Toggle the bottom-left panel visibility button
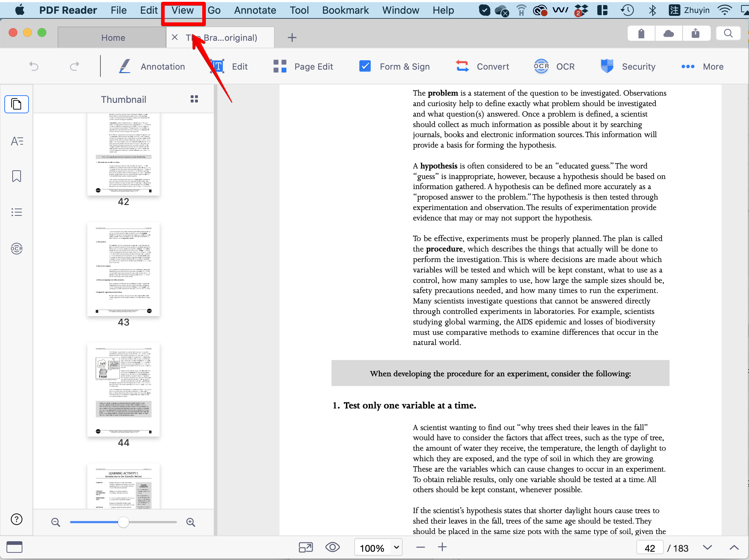Viewport: 749px width, 560px height. (14, 547)
